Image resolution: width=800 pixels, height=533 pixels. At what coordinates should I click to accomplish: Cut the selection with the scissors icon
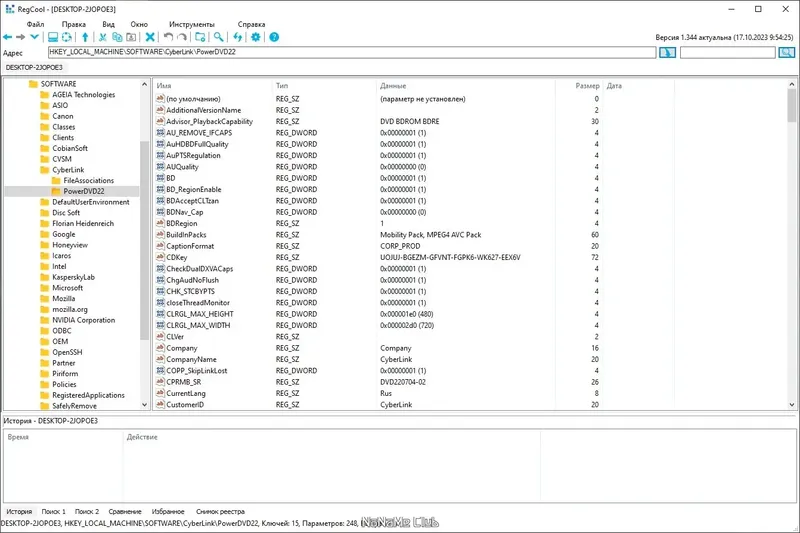click(103, 37)
